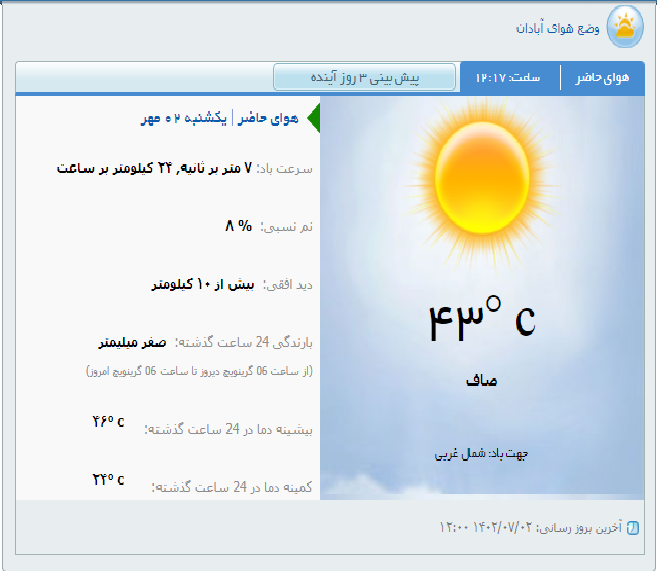660x586 pixels.
Task: Click the large ۴۳° C temperature reading
Action: coord(481,319)
